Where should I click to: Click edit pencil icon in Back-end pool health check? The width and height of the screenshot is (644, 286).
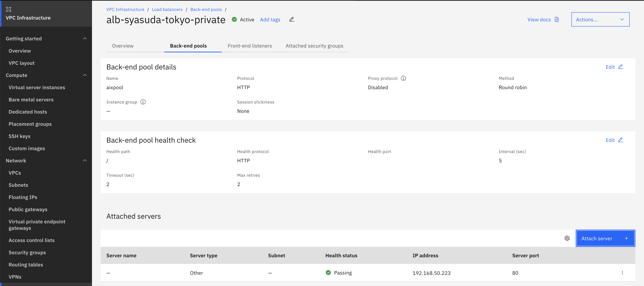pos(620,140)
